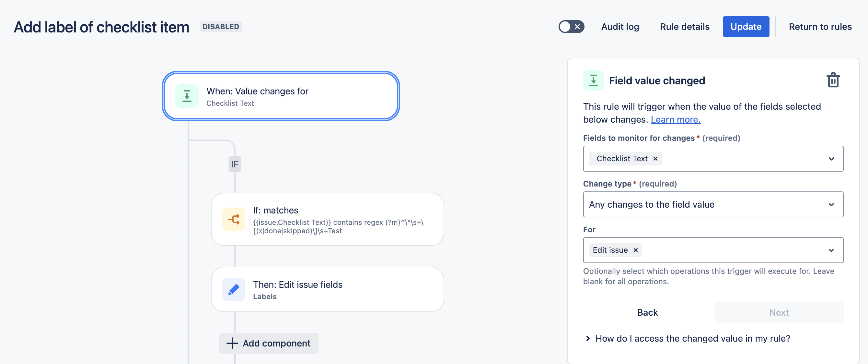This screenshot has height=364, width=868.
Task: Open the Audit log
Action: click(620, 27)
